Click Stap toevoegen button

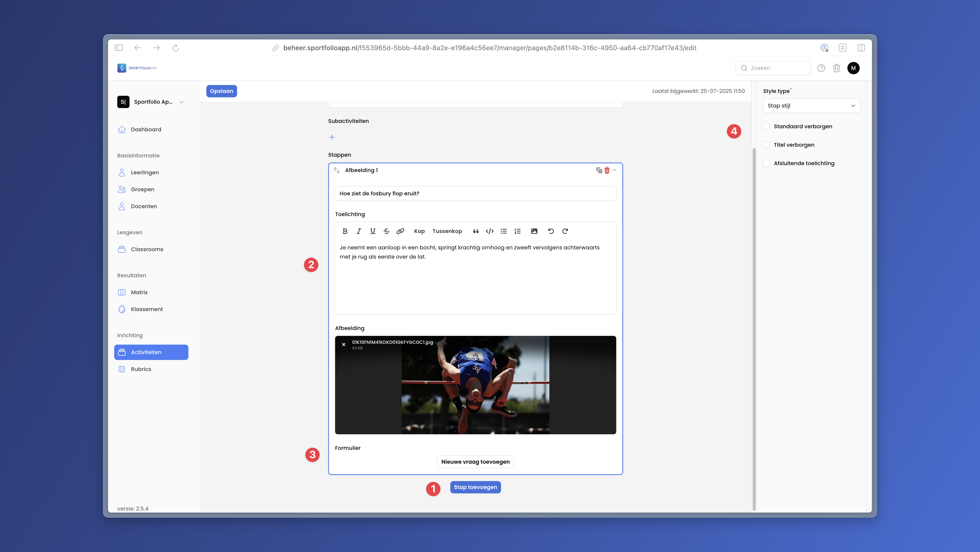click(475, 487)
